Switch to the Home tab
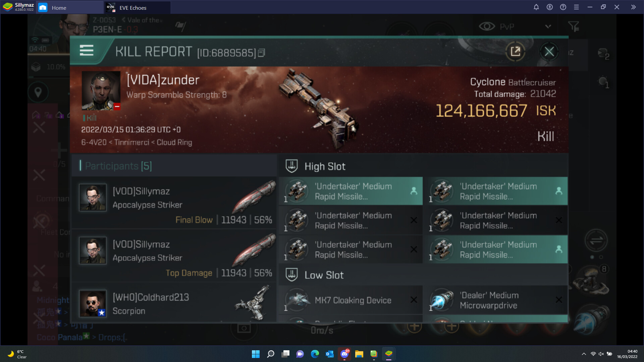The width and height of the screenshot is (644, 362). pyautogui.click(x=59, y=8)
